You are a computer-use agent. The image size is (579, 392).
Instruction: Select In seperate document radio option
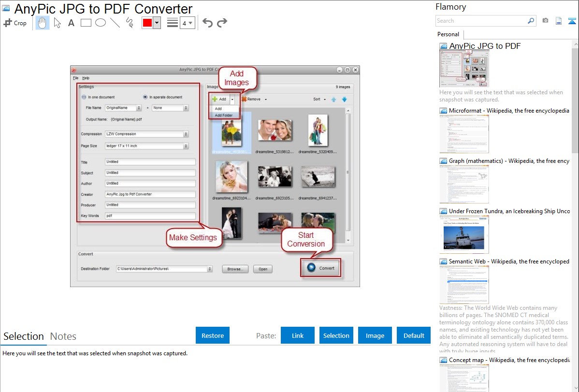click(145, 97)
